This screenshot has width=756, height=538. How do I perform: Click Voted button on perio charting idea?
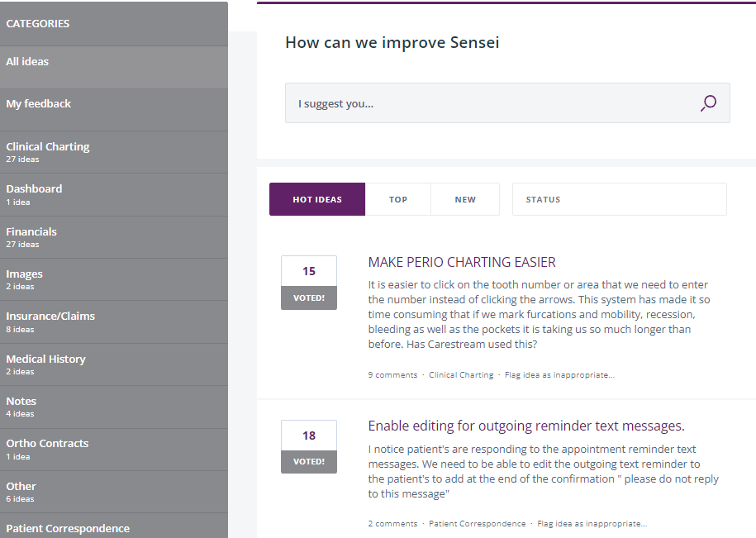coord(309,298)
